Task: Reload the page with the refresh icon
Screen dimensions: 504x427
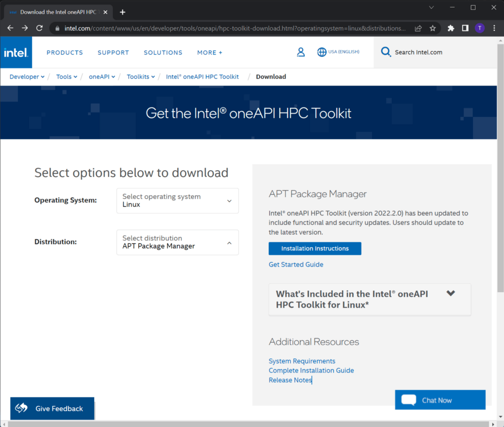Action: click(39, 28)
